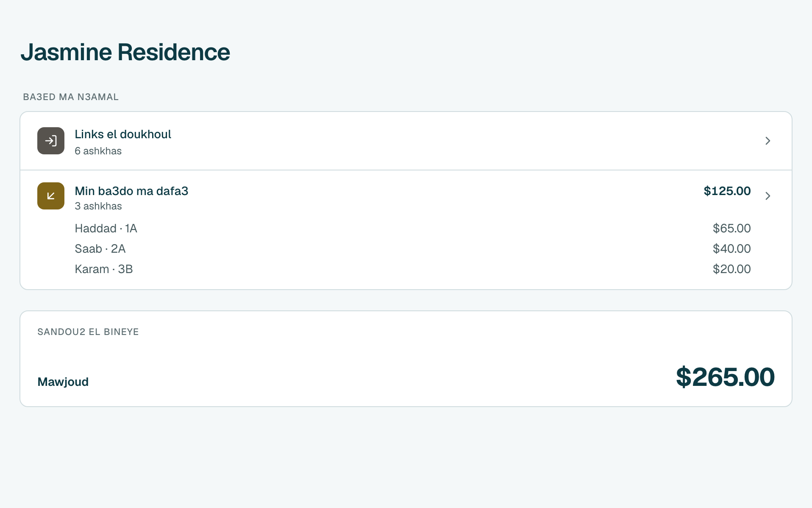
Task: Open the chevron next to $125.00
Action: (768, 196)
